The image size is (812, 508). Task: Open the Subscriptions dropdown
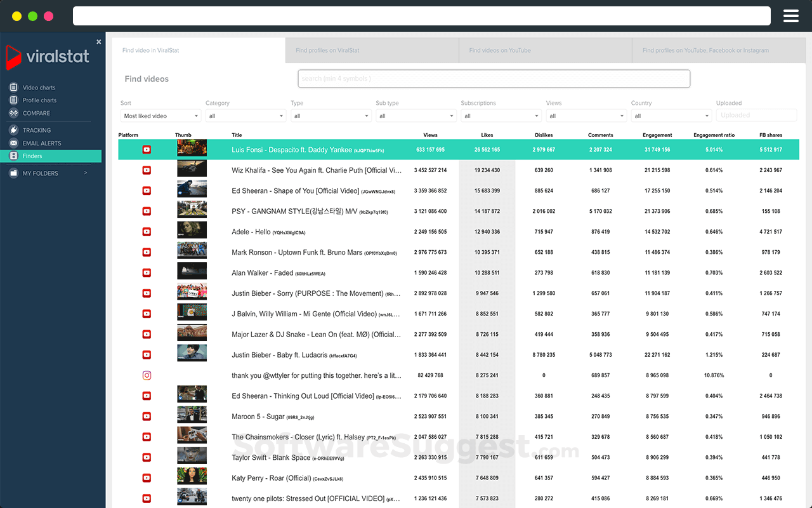(501, 116)
